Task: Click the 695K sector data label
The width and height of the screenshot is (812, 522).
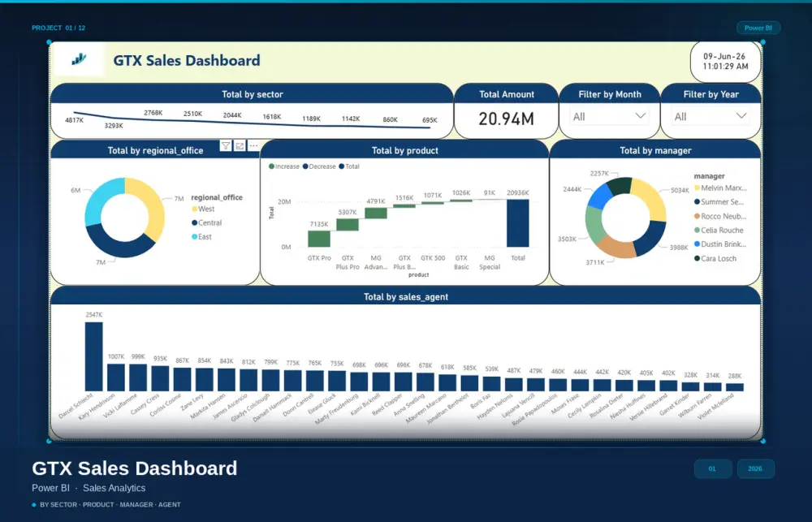Action: (430, 120)
